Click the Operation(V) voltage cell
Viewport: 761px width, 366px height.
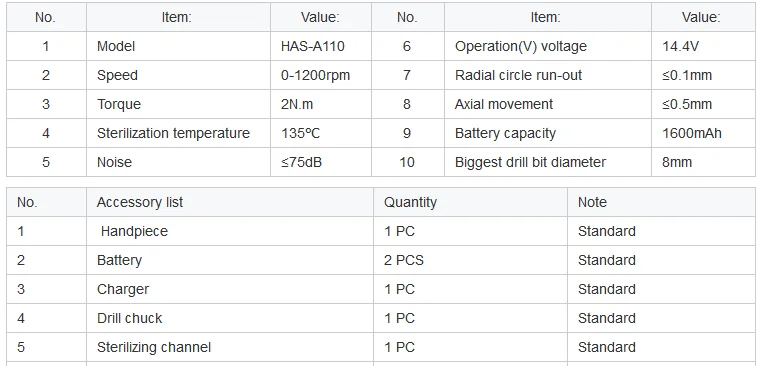[x=548, y=46]
